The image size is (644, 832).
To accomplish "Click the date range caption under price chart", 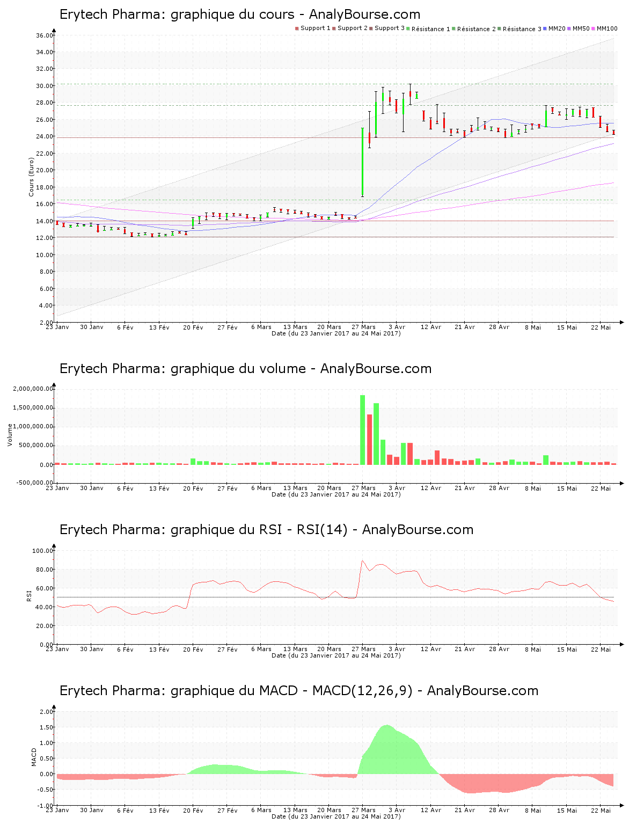I will pyautogui.click(x=336, y=333).
